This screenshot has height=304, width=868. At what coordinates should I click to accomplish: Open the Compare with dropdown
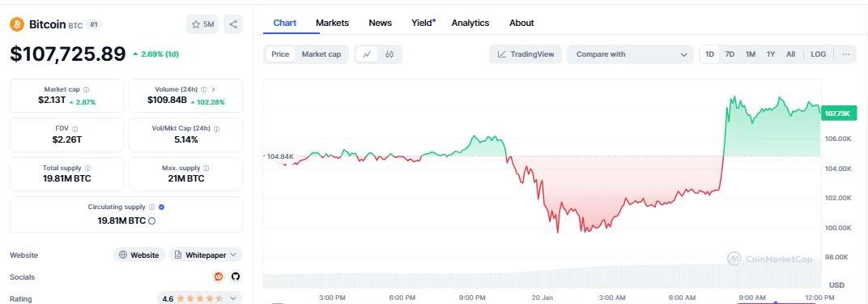pyautogui.click(x=630, y=54)
